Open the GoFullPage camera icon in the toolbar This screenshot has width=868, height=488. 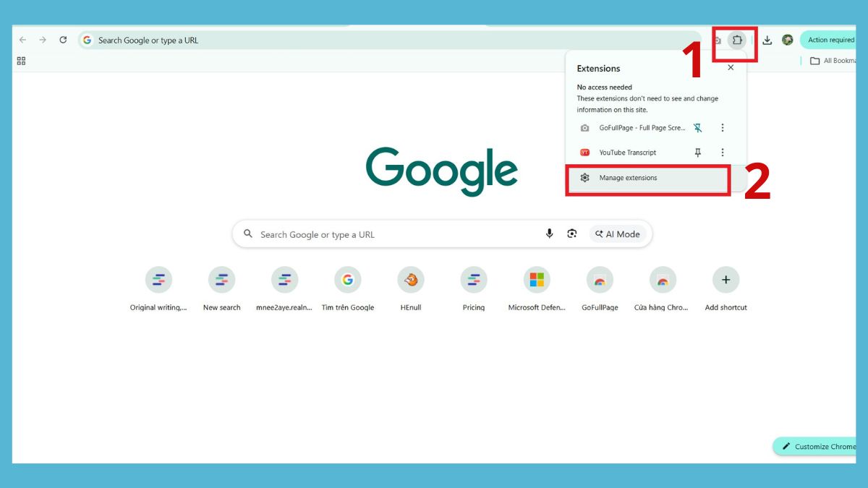point(717,40)
